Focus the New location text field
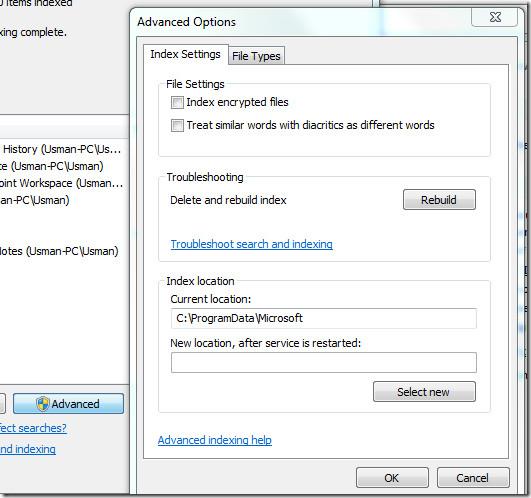The image size is (531, 498). point(324,362)
